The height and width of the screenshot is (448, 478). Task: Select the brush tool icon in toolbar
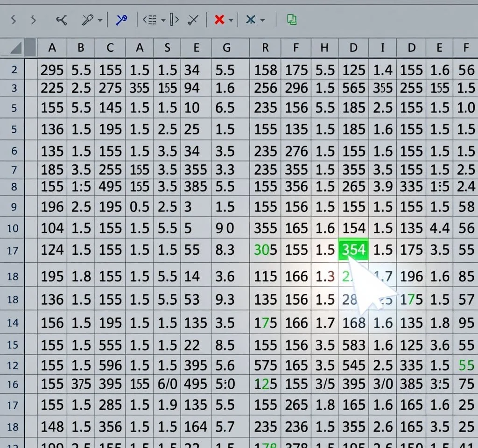click(88, 20)
